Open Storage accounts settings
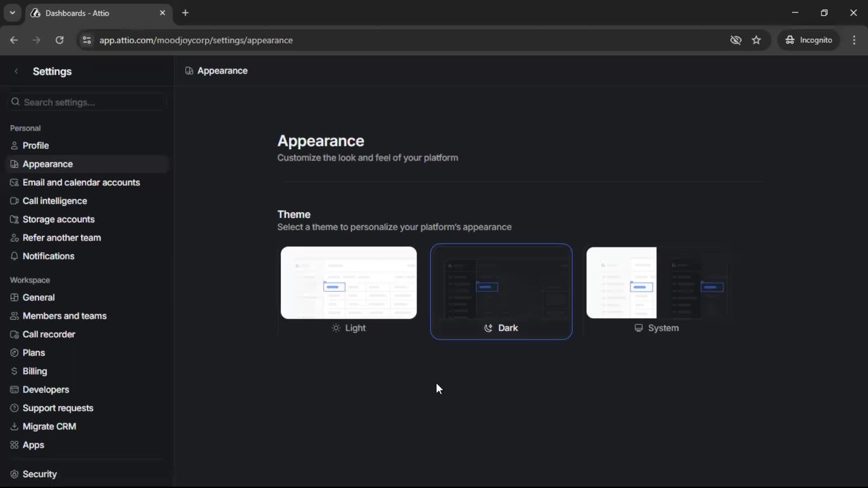The width and height of the screenshot is (868, 488). tap(58, 219)
